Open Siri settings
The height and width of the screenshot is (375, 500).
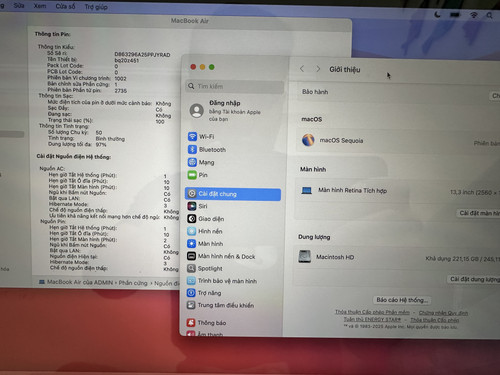coord(197,206)
